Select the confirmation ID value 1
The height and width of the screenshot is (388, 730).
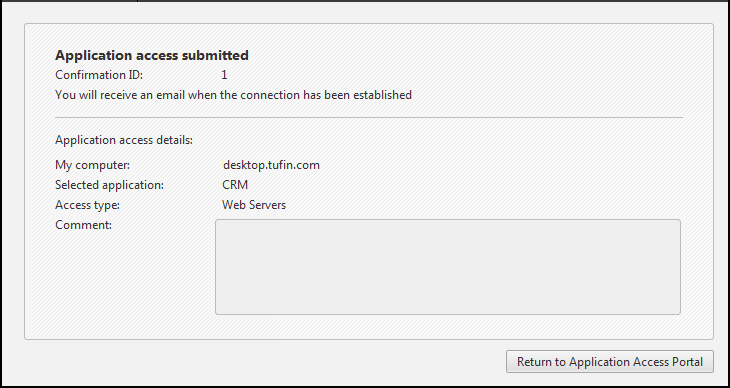click(x=224, y=75)
